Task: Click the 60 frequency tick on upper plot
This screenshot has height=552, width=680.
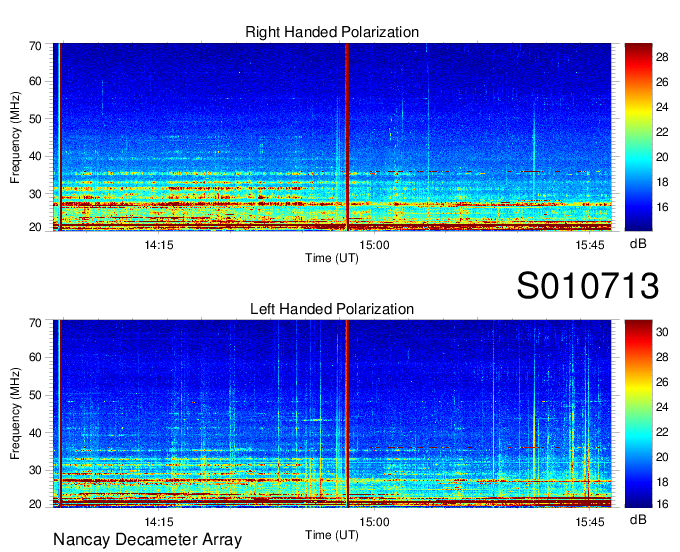Action: coord(35,82)
